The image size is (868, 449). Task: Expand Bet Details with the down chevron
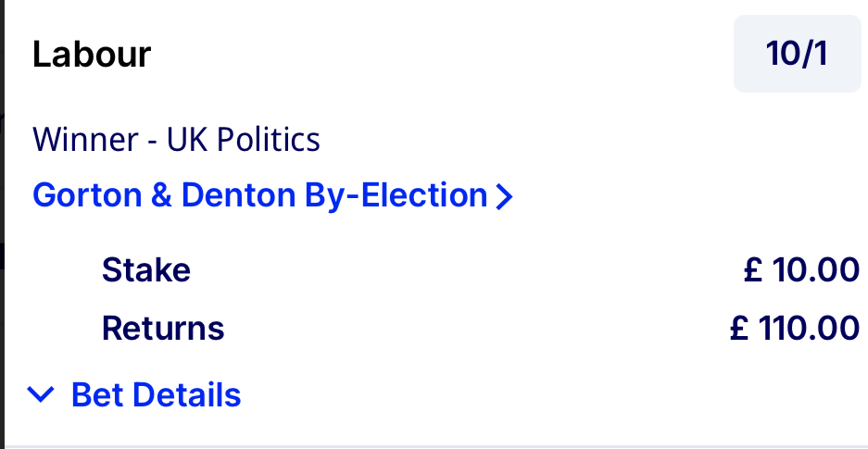click(x=42, y=395)
